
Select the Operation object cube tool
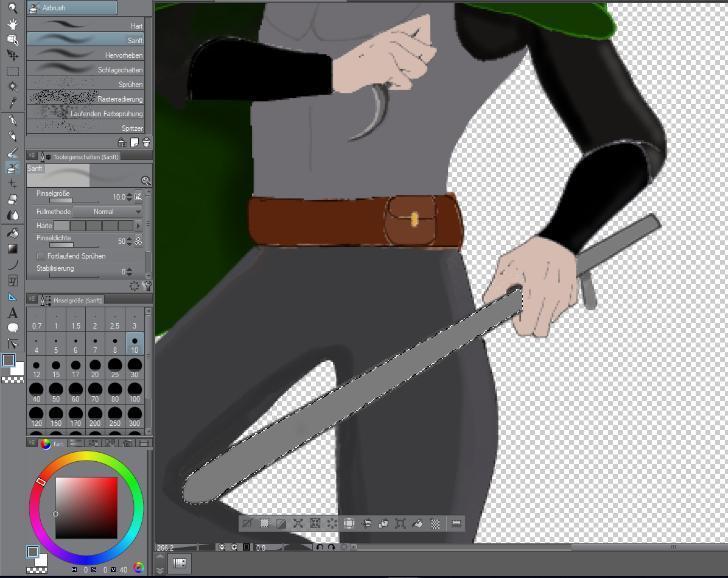tap(13, 40)
